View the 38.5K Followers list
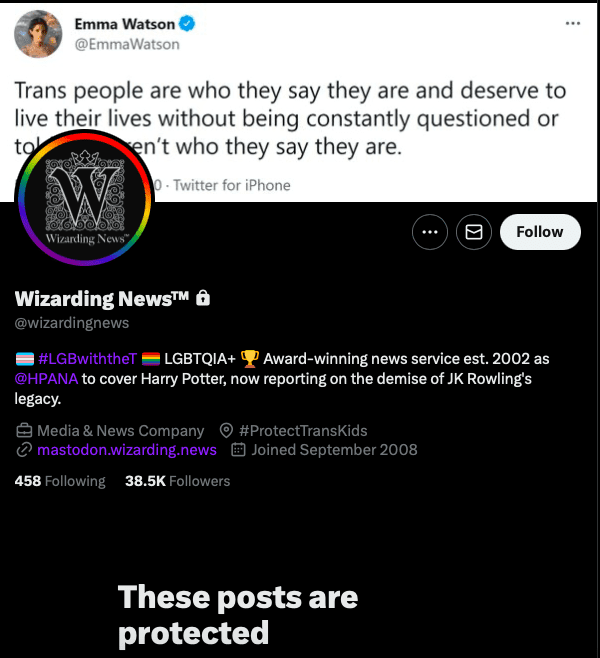 [177, 481]
